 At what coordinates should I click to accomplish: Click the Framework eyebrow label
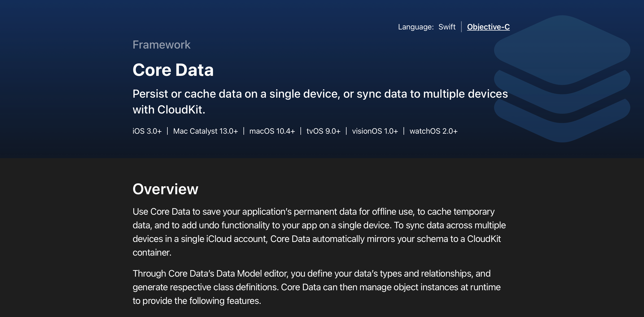pos(161,45)
